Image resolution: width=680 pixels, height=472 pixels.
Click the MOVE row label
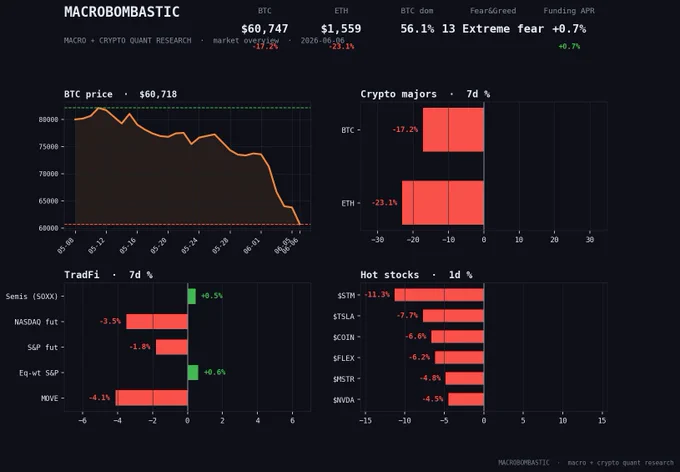click(x=49, y=398)
